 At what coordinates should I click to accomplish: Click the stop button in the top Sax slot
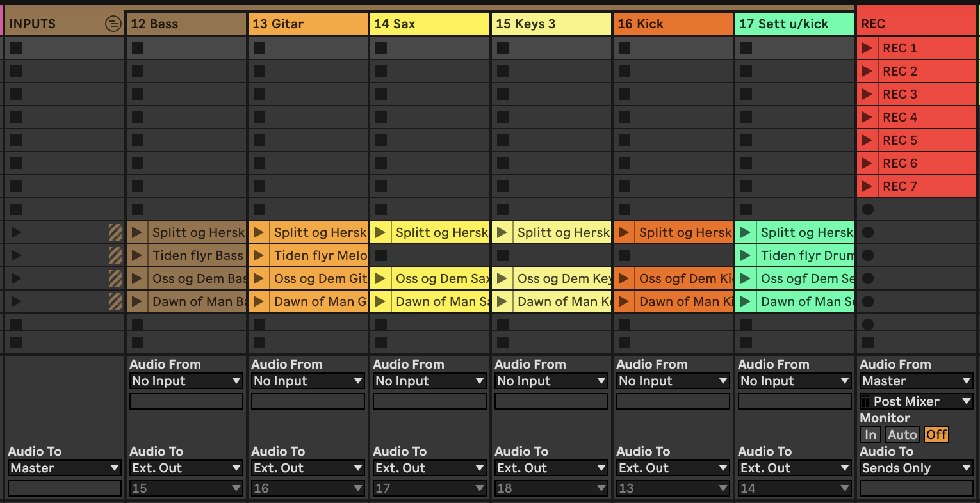tap(381, 48)
